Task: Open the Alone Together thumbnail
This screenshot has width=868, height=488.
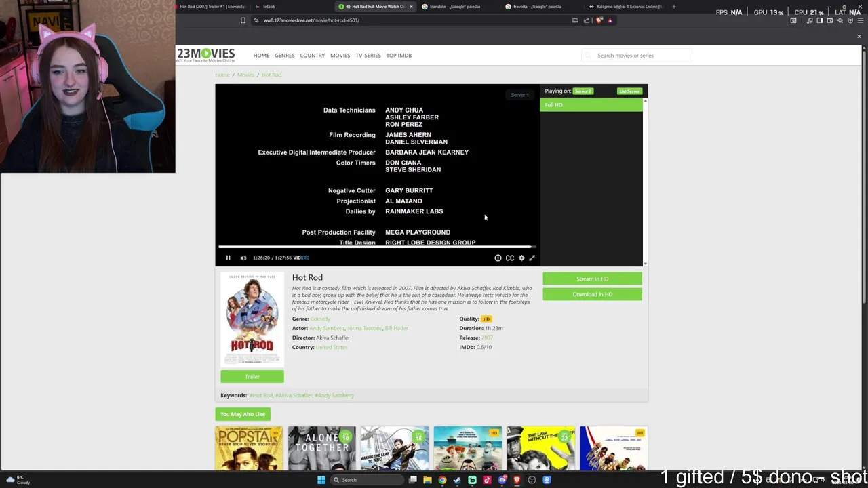Action: point(322,448)
